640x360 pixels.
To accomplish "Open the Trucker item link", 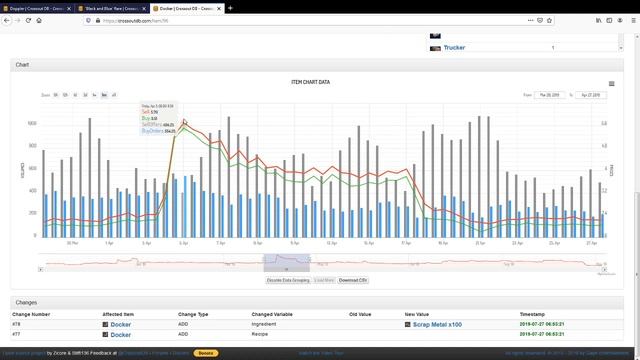I will coord(454,48).
